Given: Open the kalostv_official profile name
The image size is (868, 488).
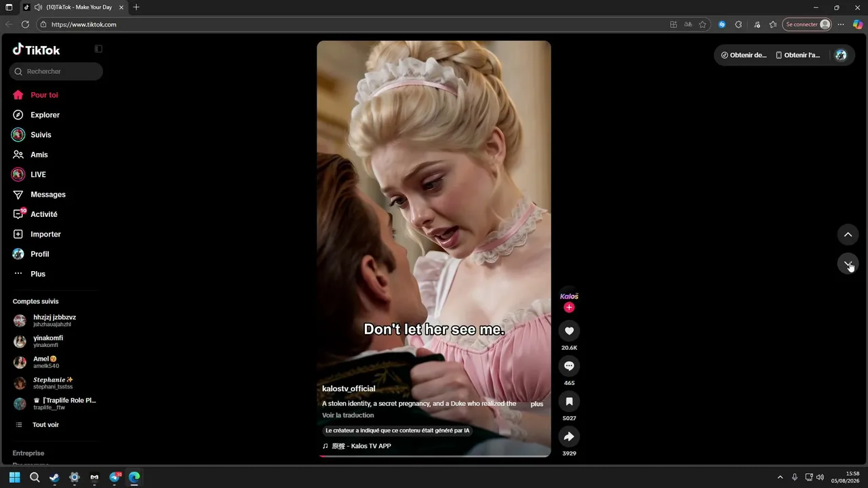Looking at the screenshot, I should point(349,389).
